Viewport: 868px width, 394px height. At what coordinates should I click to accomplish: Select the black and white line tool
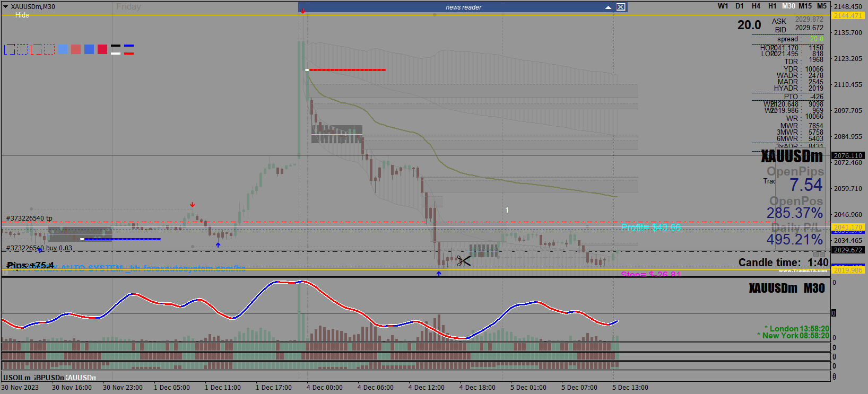point(116,49)
